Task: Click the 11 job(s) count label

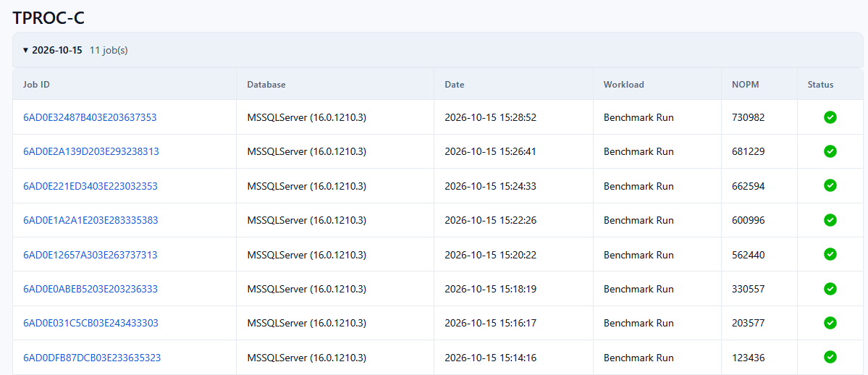Action: pos(109,50)
